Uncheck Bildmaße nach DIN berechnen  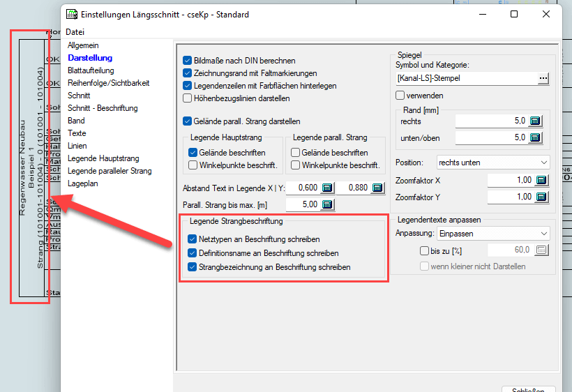click(187, 61)
